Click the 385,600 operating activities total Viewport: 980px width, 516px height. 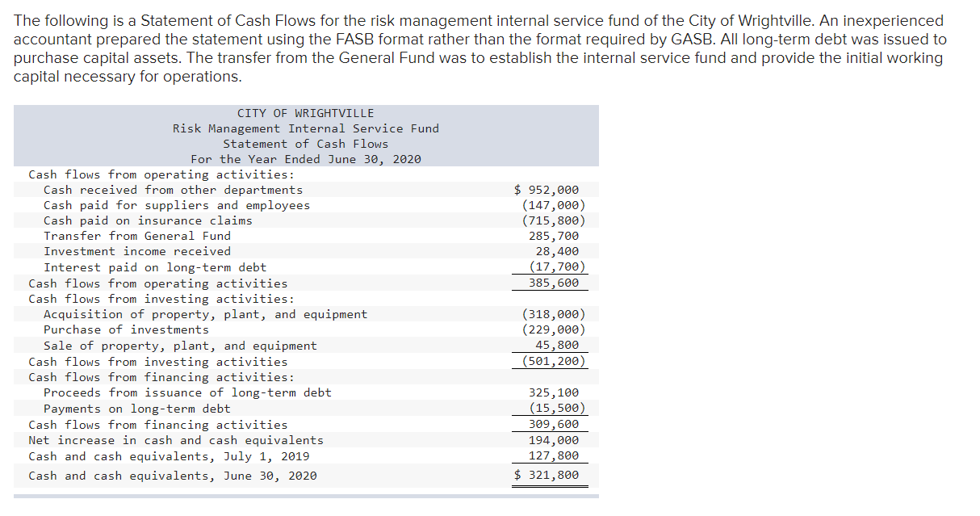pyautogui.click(x=554, y=283)
